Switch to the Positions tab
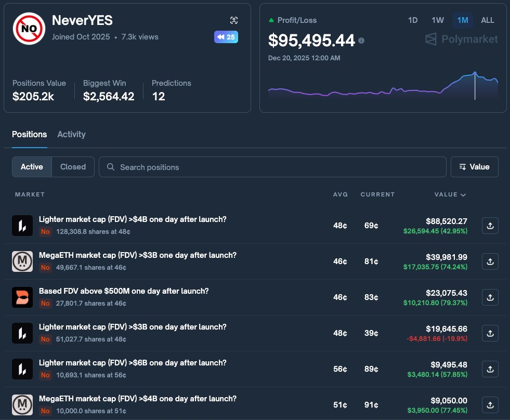This screenshot has width=510, height=420. coord(29,134)
